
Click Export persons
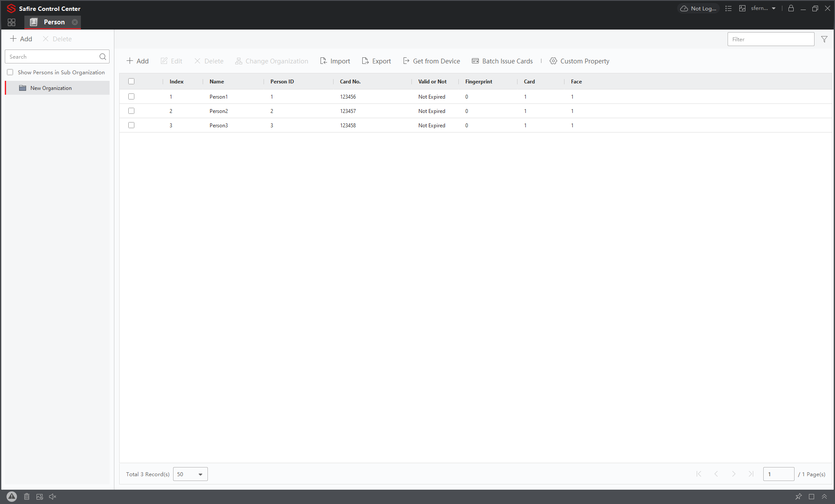(376, 61)
